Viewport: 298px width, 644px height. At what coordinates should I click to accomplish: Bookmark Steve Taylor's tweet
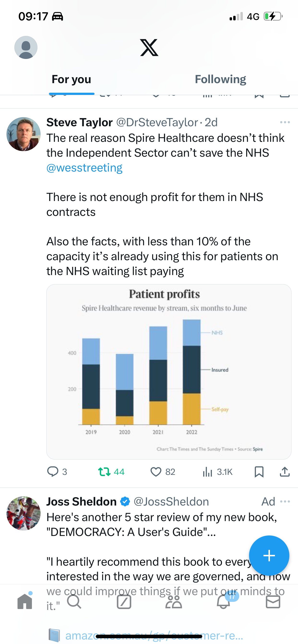coord(259,472)
